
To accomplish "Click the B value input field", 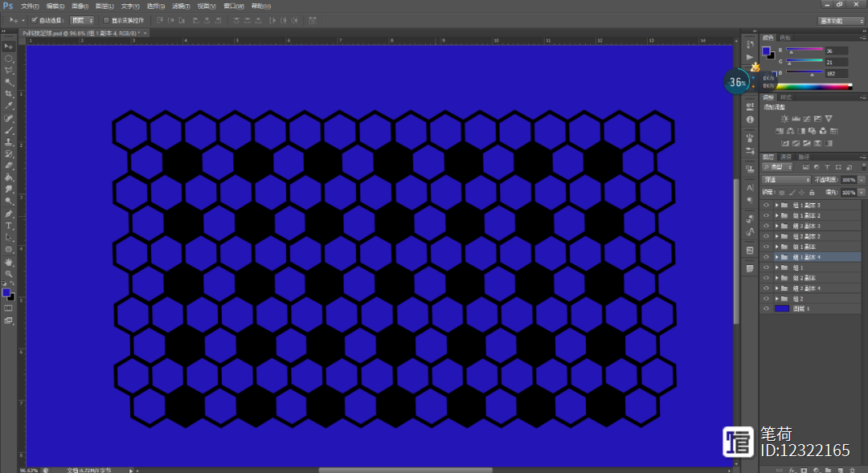I will [836, 74].
